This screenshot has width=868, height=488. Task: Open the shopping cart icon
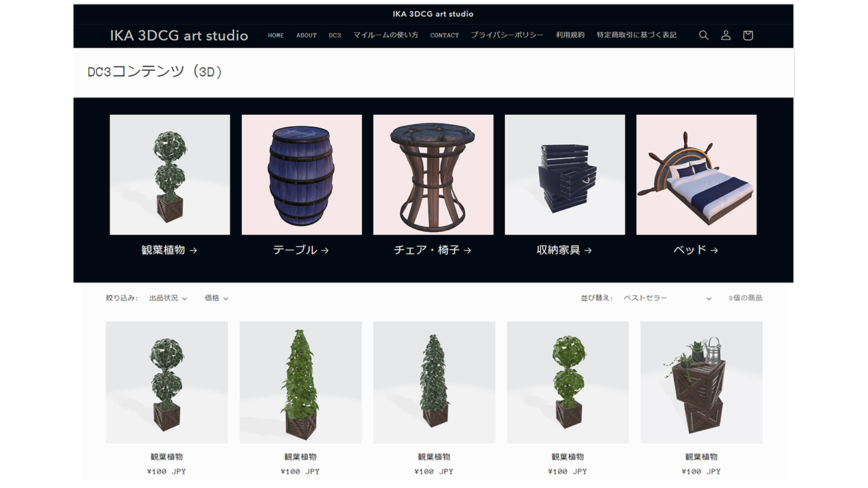coord(748,35)
